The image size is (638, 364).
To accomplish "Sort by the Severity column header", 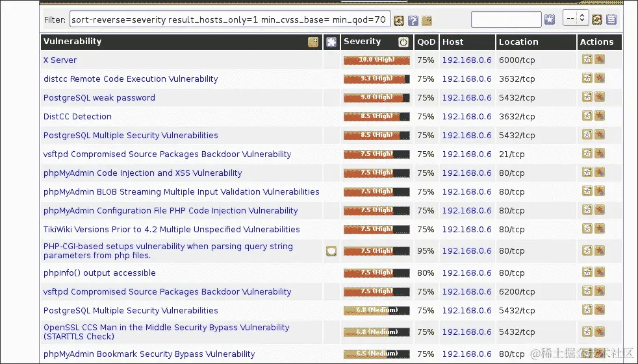I will (362, 42).
